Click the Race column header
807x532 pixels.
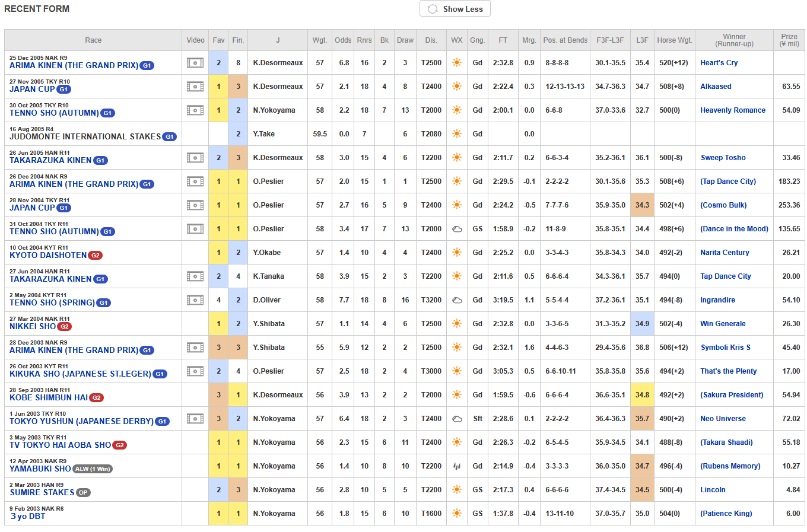93,40
